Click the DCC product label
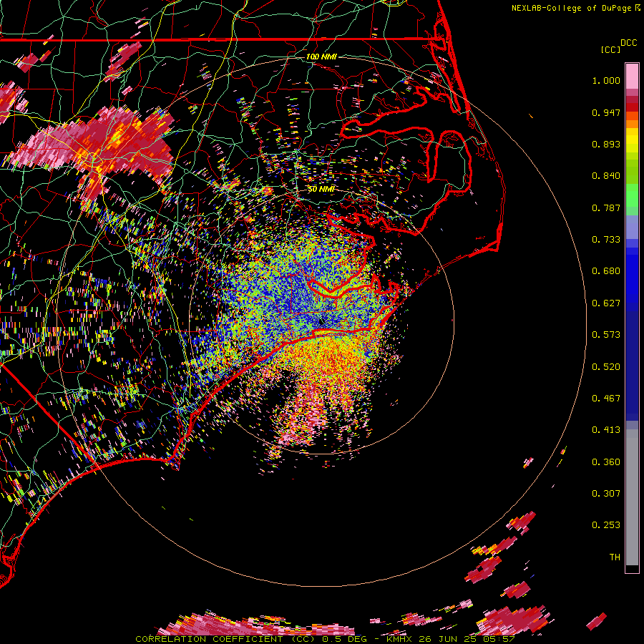644x644 pixels. tap(628, 42)
